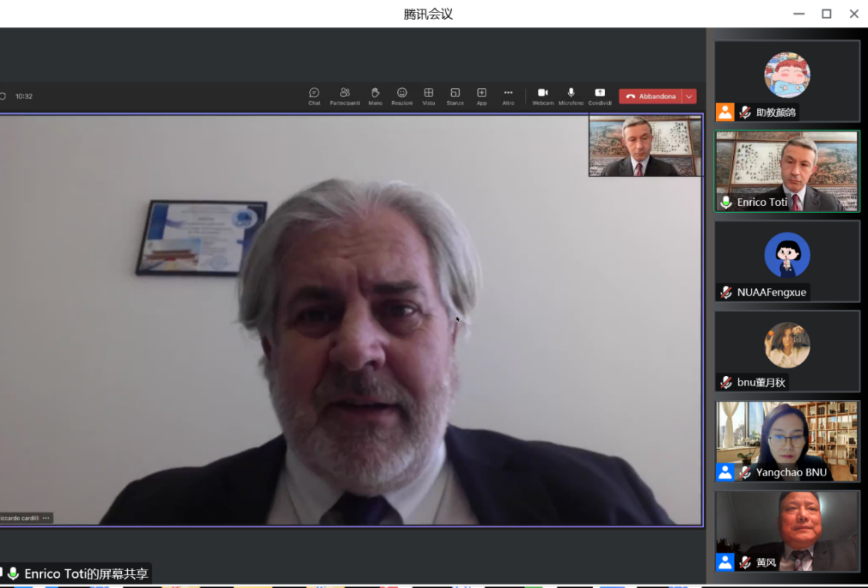Viewport: 868px width, 588px height.
Task: Open the Stanze breakout rooms
Action: [455, 96]
